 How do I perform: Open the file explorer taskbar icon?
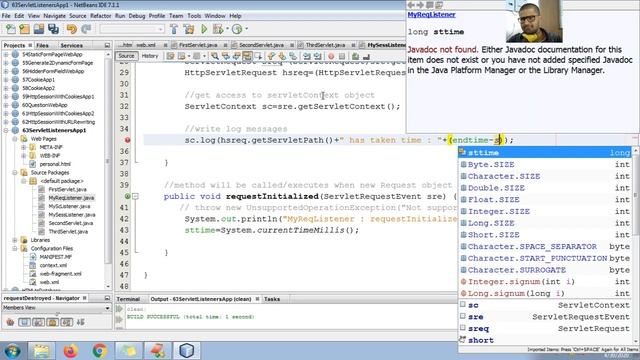point(41,351)
